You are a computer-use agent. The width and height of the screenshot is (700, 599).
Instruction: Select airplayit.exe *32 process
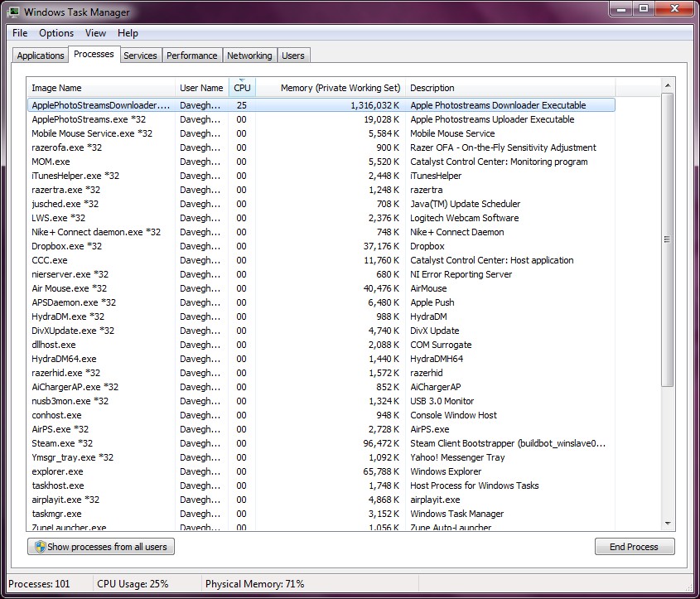[321, 500]
